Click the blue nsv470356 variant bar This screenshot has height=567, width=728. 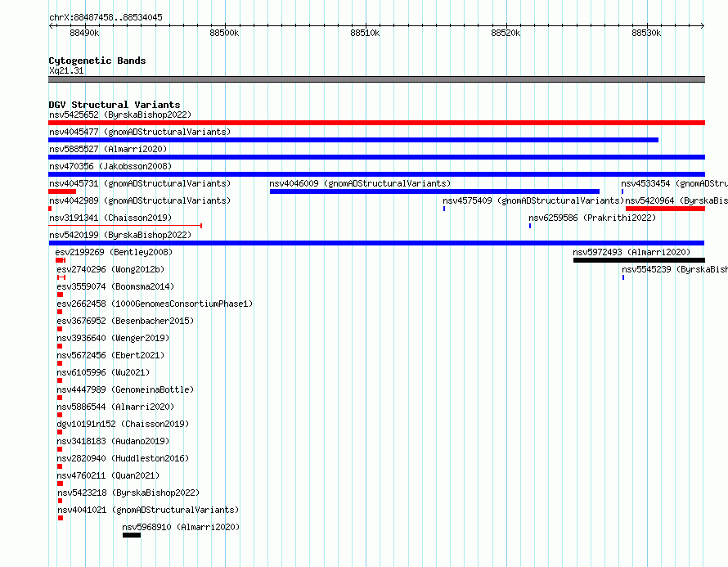376,174
